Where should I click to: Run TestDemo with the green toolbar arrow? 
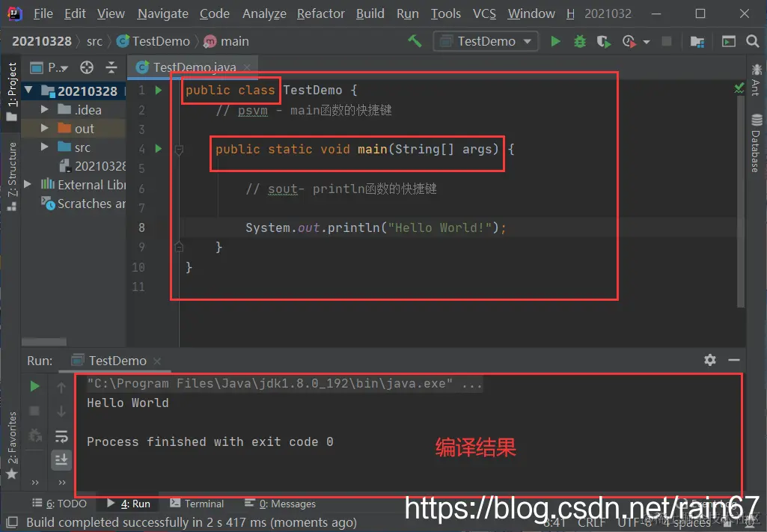pyautogui.click(x=555, y=42)
